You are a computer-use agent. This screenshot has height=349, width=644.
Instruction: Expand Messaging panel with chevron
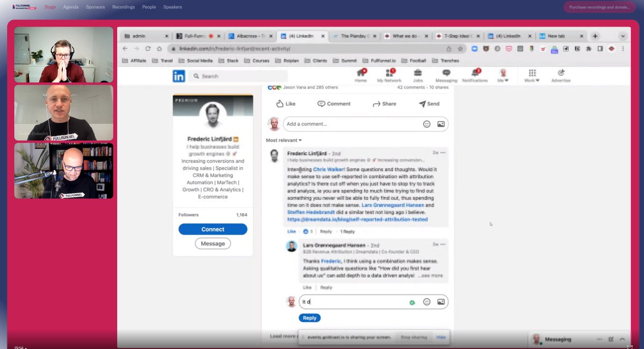(623, 339)
